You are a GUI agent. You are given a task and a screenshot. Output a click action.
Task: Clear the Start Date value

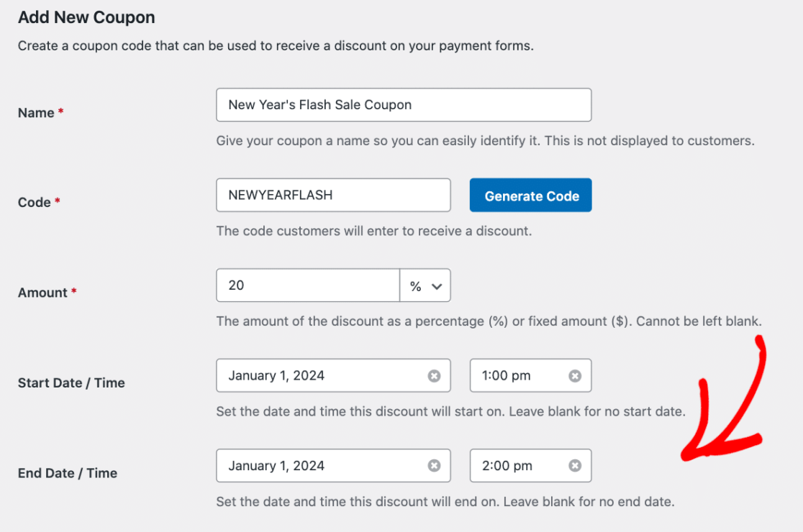(x=434, y=375)
